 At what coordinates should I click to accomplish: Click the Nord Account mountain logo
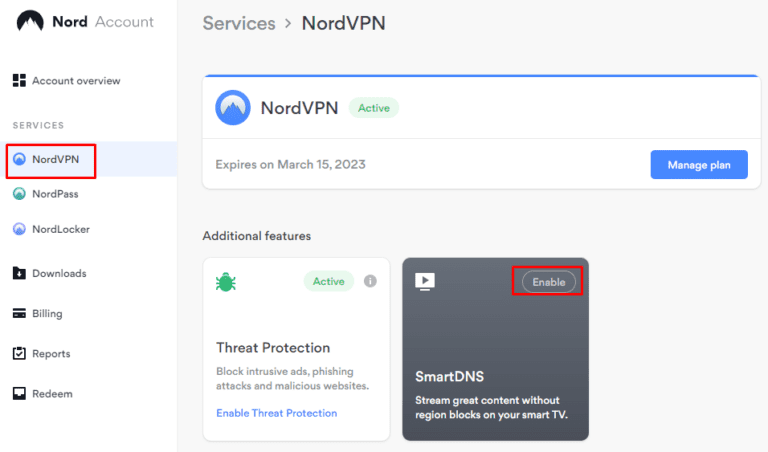(x=30, y=22)
